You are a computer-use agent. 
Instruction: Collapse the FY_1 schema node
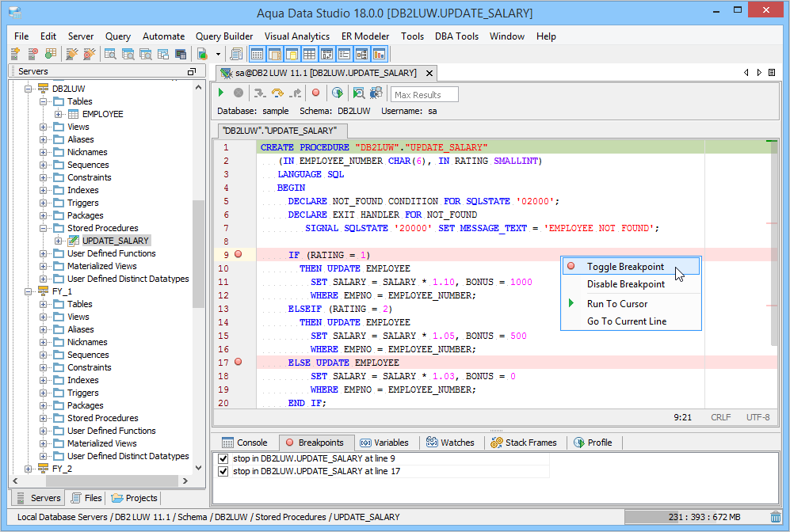pyautogui.click(x=29, y=291)
